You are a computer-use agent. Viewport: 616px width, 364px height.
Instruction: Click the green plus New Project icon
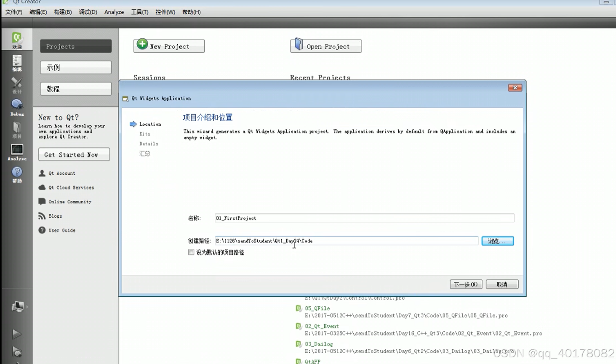142,44
